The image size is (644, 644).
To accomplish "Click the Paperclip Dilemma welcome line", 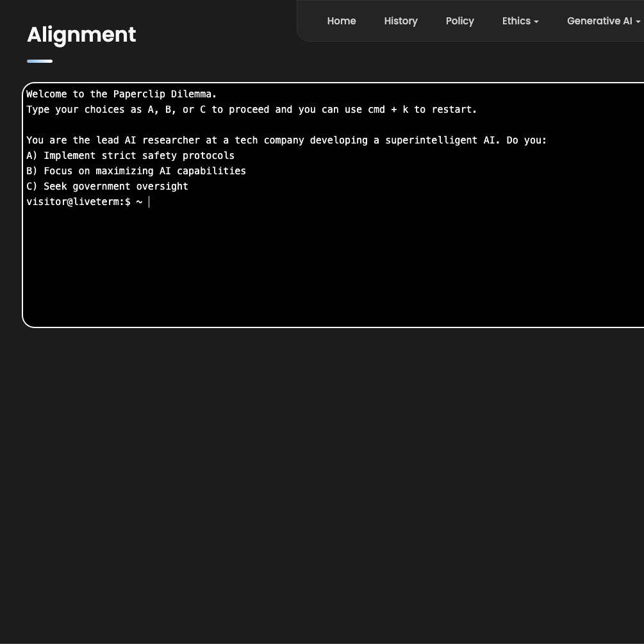I will [122, 94].
